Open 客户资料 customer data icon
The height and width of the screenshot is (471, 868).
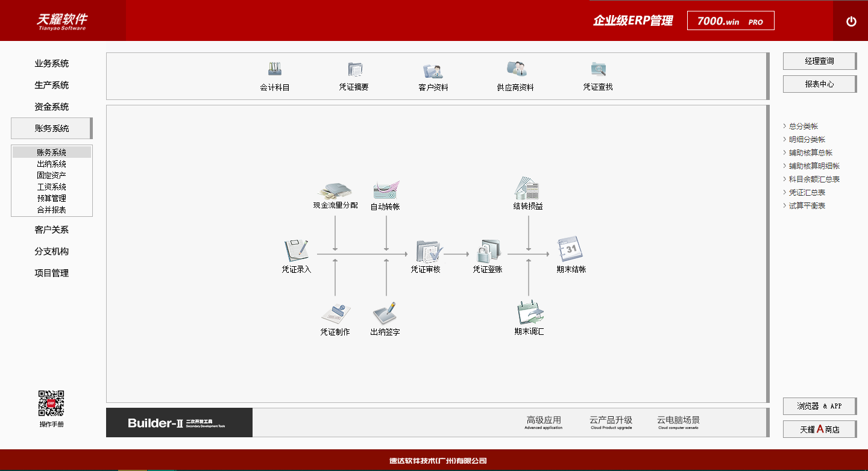433,70
